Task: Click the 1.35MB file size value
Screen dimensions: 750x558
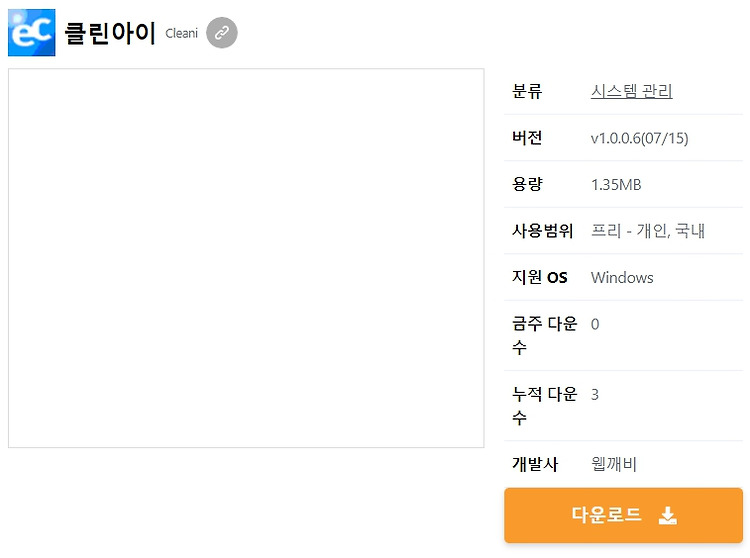Action: (616, 185)
